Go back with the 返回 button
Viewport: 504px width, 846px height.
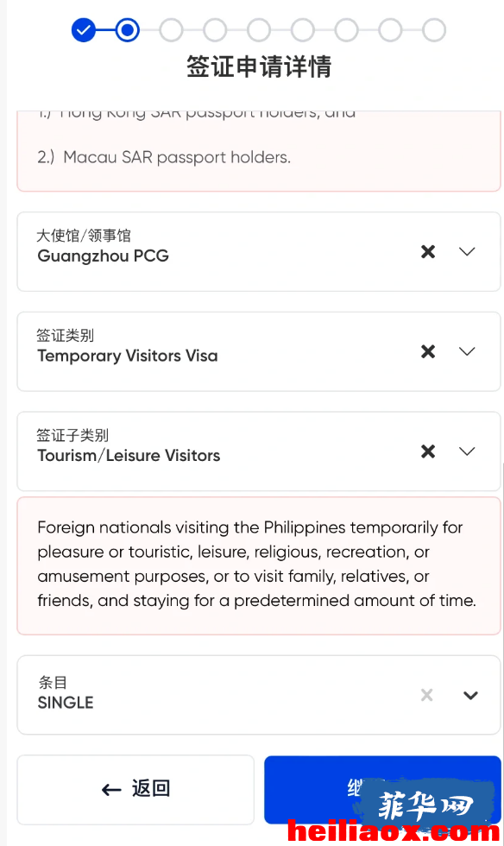[x=135, y=790]
